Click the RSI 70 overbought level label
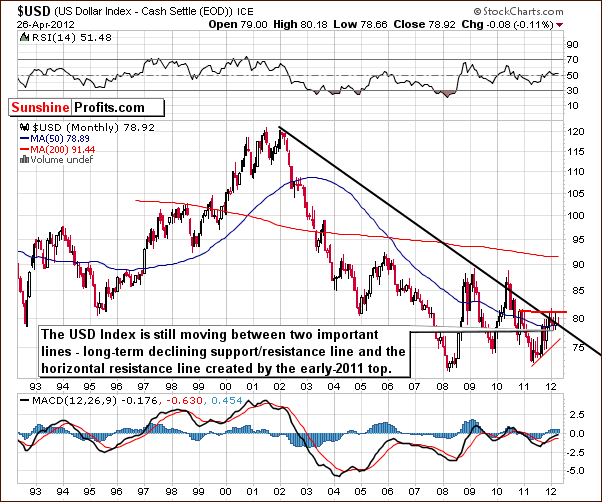 tap(572, 59)
